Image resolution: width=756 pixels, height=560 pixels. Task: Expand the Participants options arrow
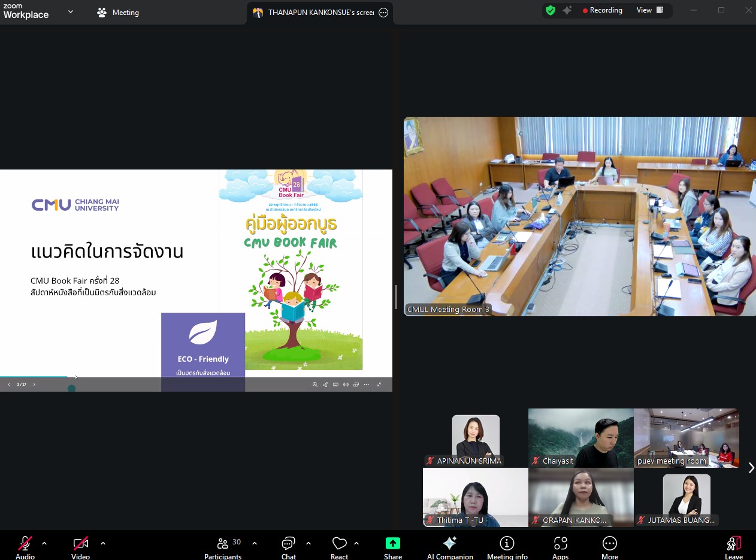tap(255, 543)
